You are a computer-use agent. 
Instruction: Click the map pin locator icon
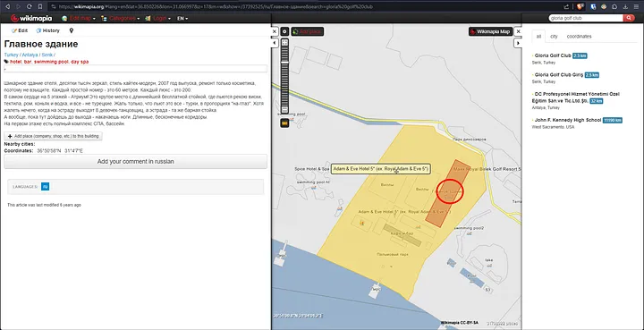tap(71, 30)
